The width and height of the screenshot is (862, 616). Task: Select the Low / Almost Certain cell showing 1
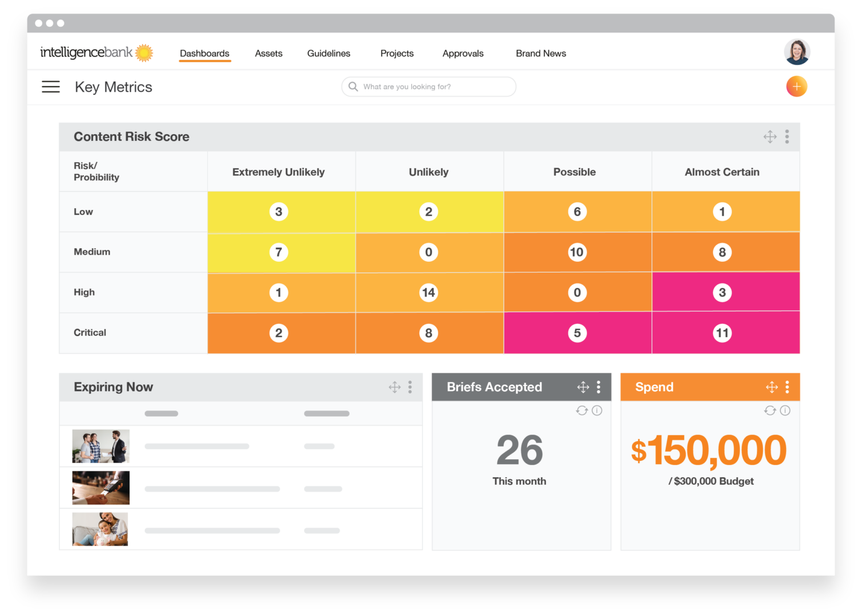click(726, 212)
